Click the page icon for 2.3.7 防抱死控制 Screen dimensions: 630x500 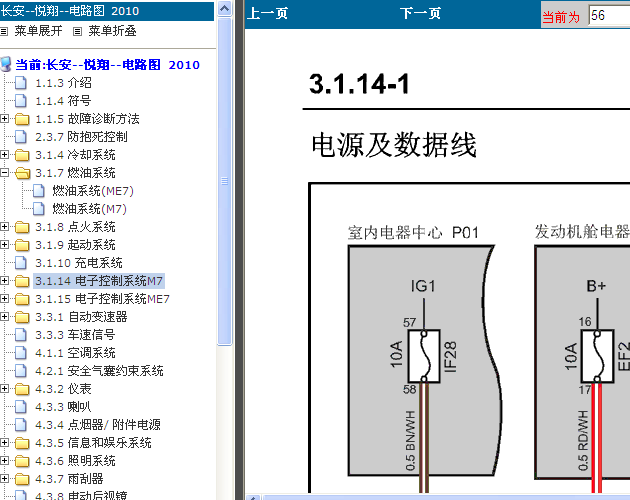pos(21,137)
